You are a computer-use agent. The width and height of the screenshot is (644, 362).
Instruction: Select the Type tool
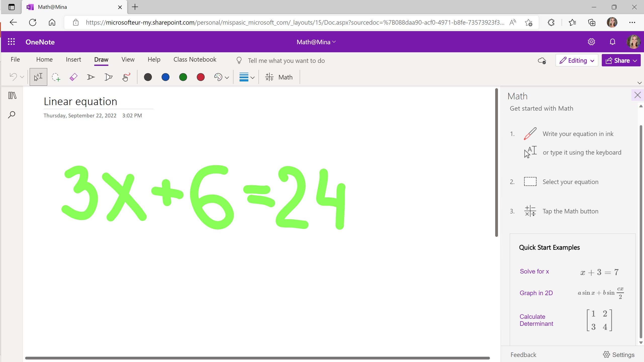(x=38, y=77)
